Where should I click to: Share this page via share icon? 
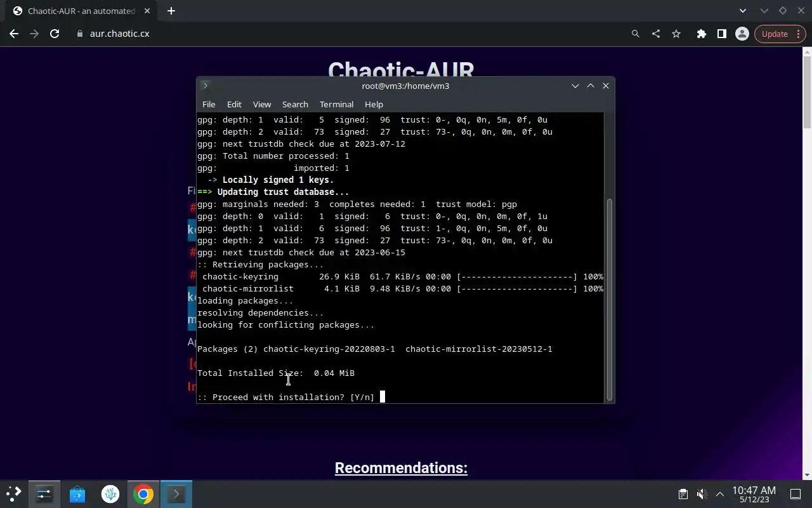[x=656, y=34]
